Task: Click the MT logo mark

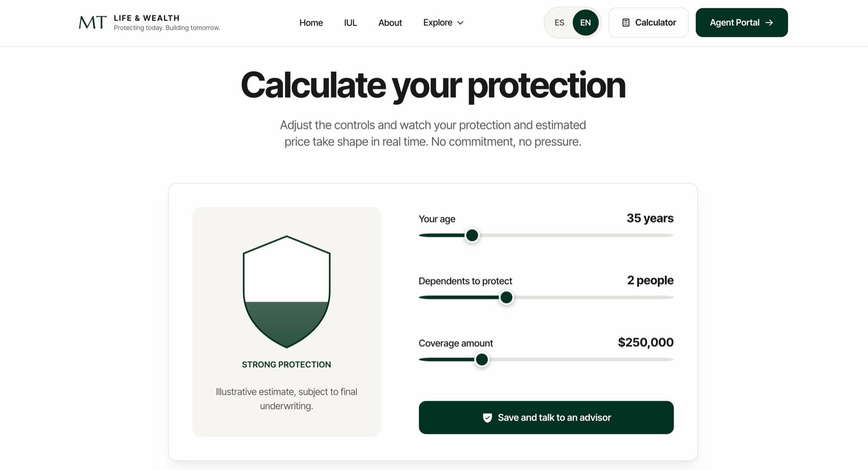Action: [93, 22]
